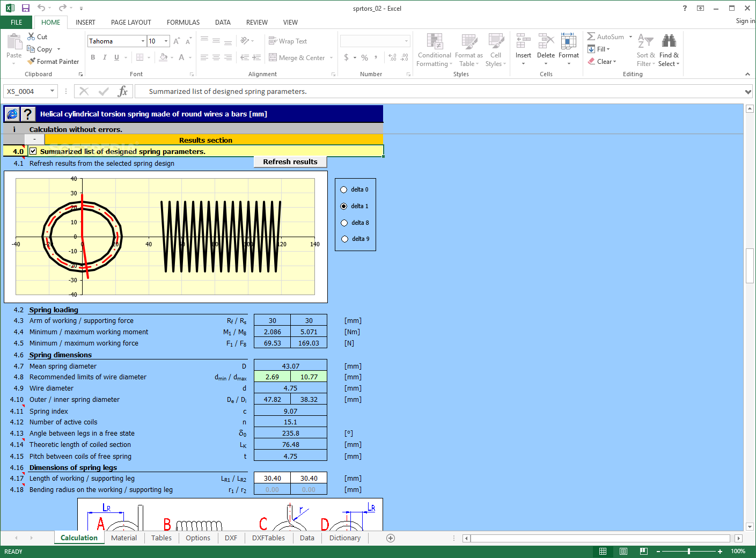The image size is (756, 558).
Task: Open the number format dropdown
Action: 406,41
